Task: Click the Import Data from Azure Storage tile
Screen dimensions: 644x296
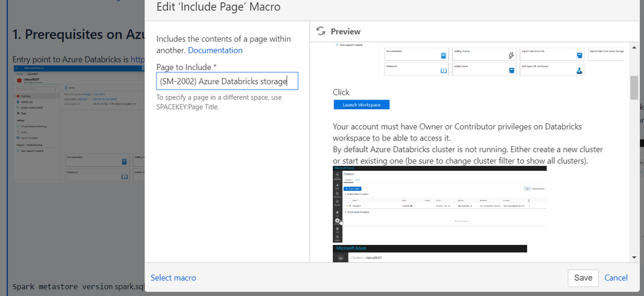Action: pyautogui.click(x=607, y=54)
